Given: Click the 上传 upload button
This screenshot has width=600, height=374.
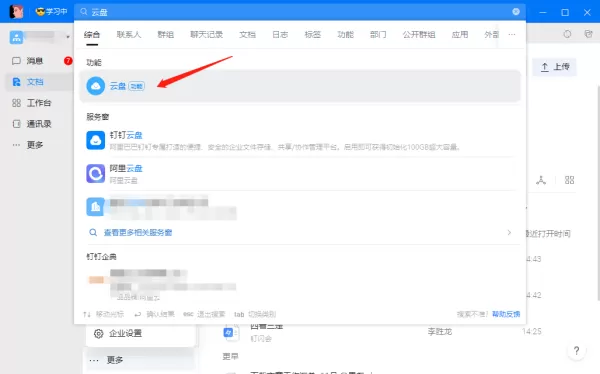Looking at the screenshot, I should (x=555, y=67).
